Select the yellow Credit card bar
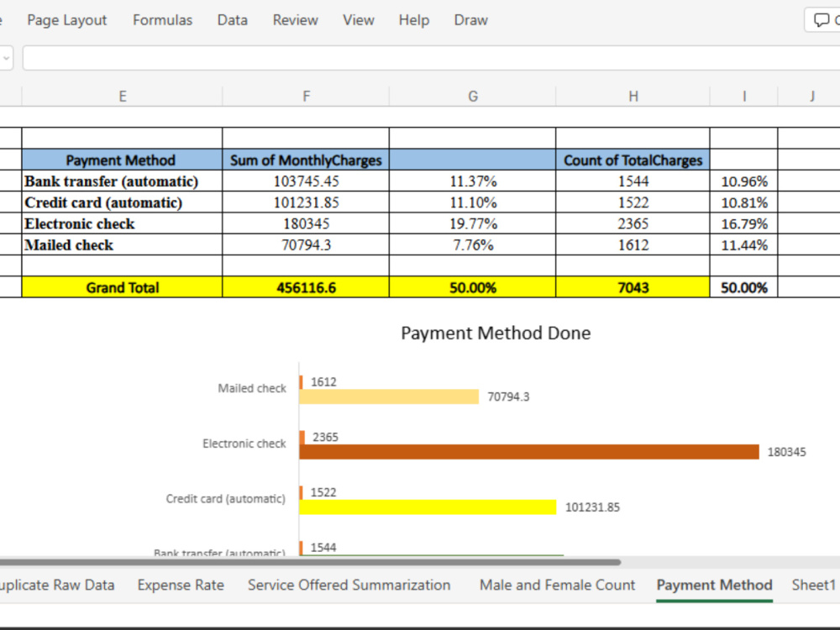 pyautogui.click(x=428, y=507)
